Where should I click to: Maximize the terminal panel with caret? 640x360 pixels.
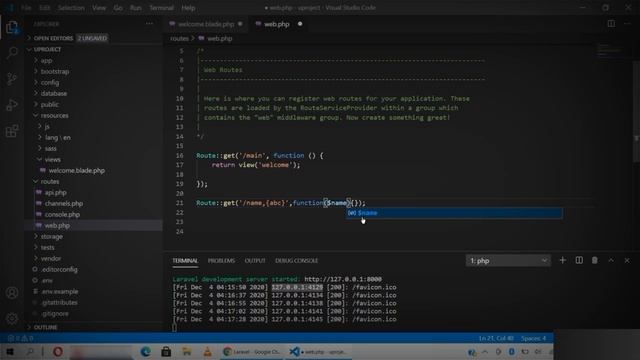(611, 260)
